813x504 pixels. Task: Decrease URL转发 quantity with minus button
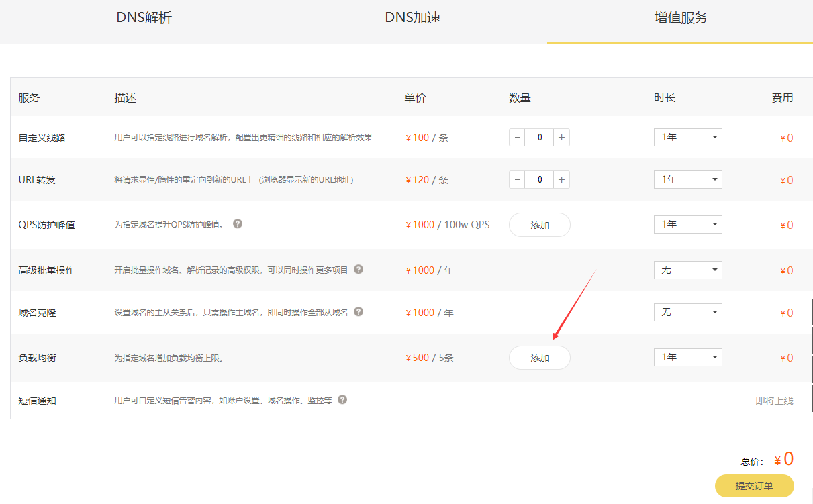(x=517, y=180)
